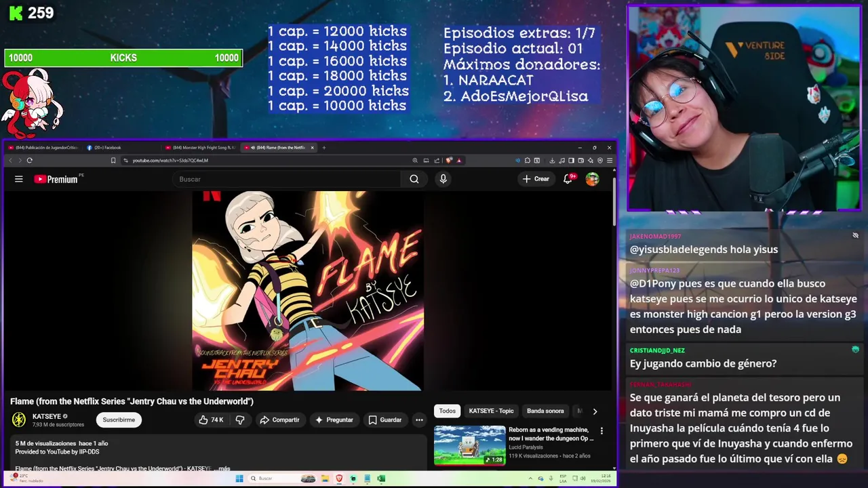Open the KATSEYE channel avatar
Viewport: 868px width, 488px height.
[19, 420]
